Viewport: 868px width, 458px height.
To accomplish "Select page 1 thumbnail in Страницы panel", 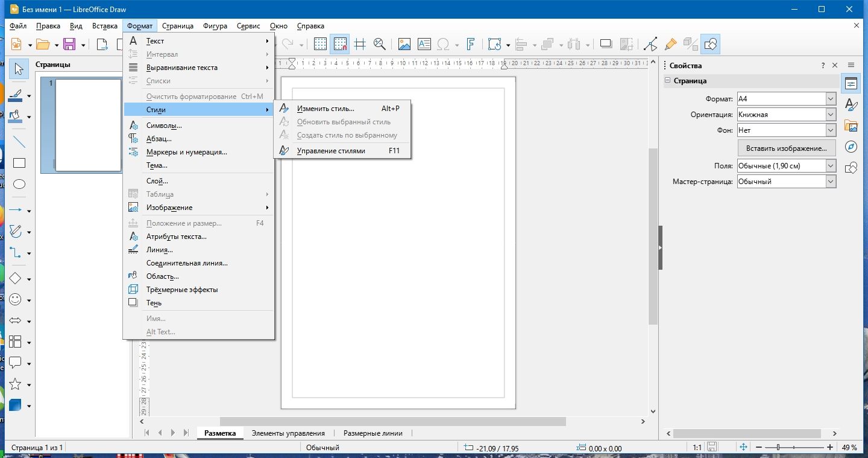I will [86, 124].
